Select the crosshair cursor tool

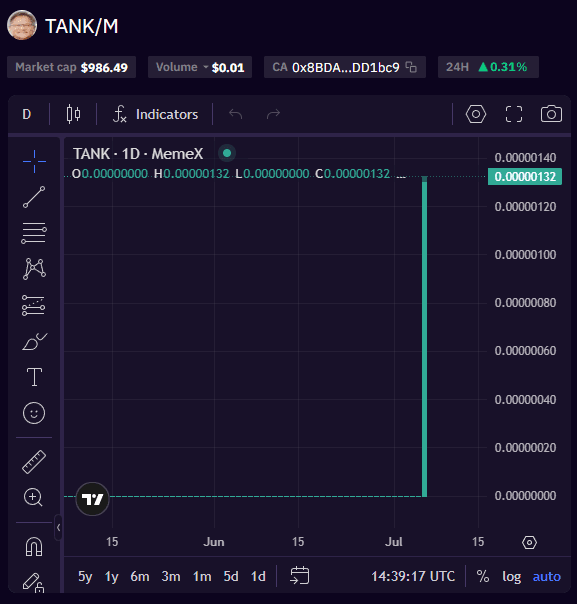coord(34,161)
